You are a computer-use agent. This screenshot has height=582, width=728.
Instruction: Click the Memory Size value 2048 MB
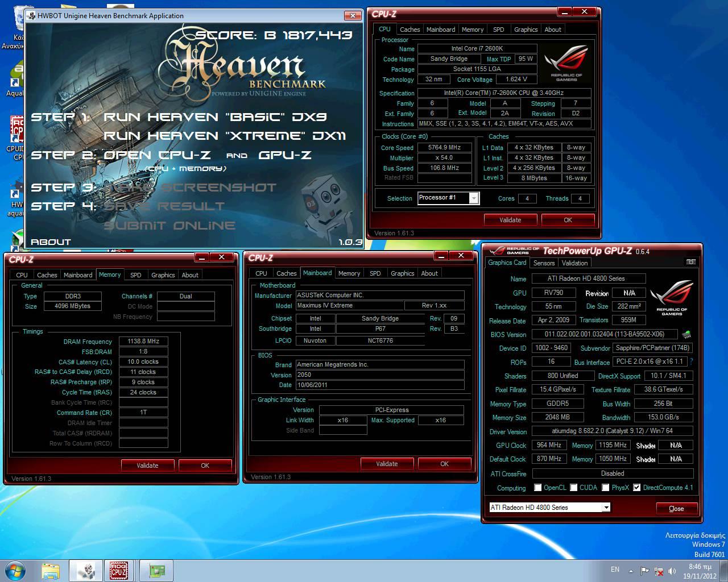coord(557,417)
